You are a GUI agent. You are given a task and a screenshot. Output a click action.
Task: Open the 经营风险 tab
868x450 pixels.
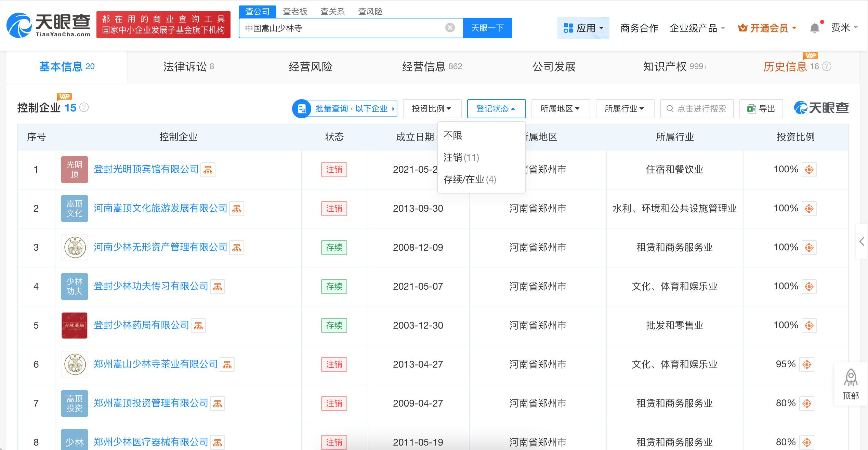[x=311, y=67]
